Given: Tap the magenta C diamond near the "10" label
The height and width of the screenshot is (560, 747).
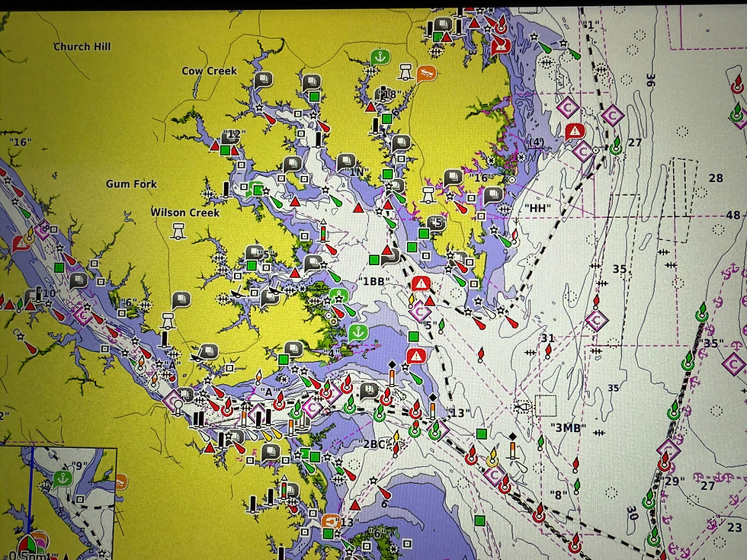Looking at the screenshot, I should 83,315.
